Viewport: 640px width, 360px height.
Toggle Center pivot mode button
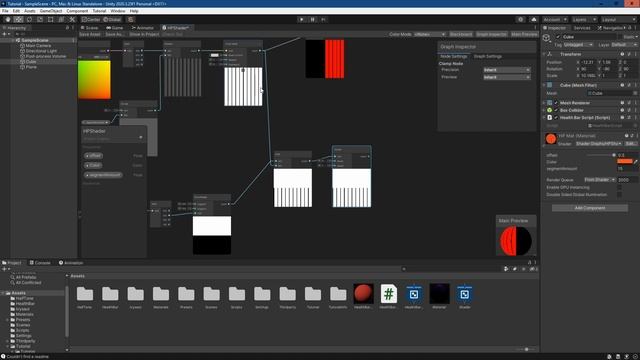point(91,19)
